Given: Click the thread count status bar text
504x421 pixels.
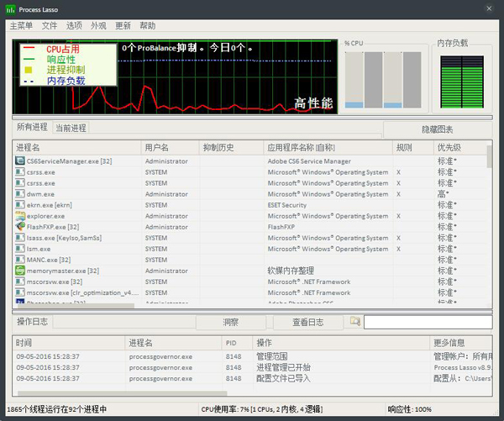Looking at the screenshot, I should click(x=57, y=409).
